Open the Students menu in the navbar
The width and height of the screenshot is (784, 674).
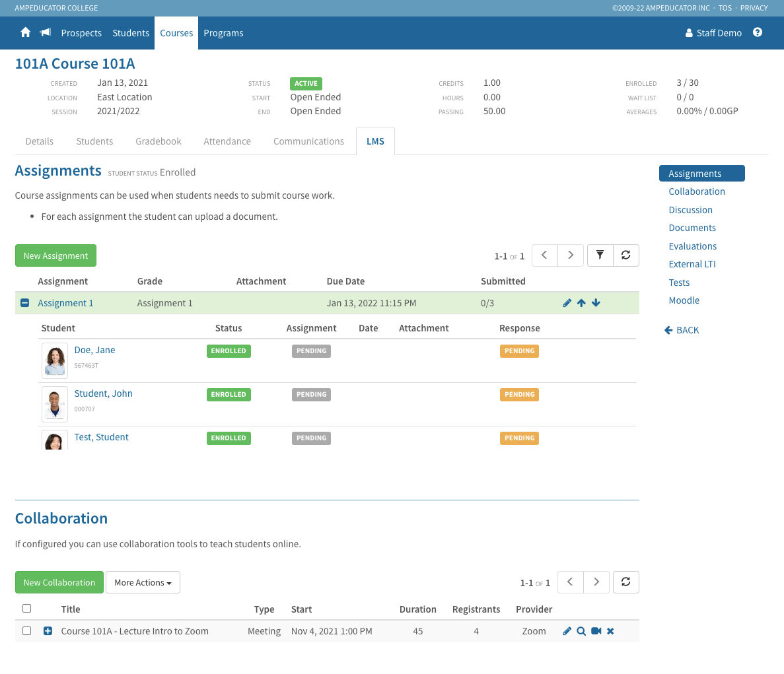click(131, 32)
